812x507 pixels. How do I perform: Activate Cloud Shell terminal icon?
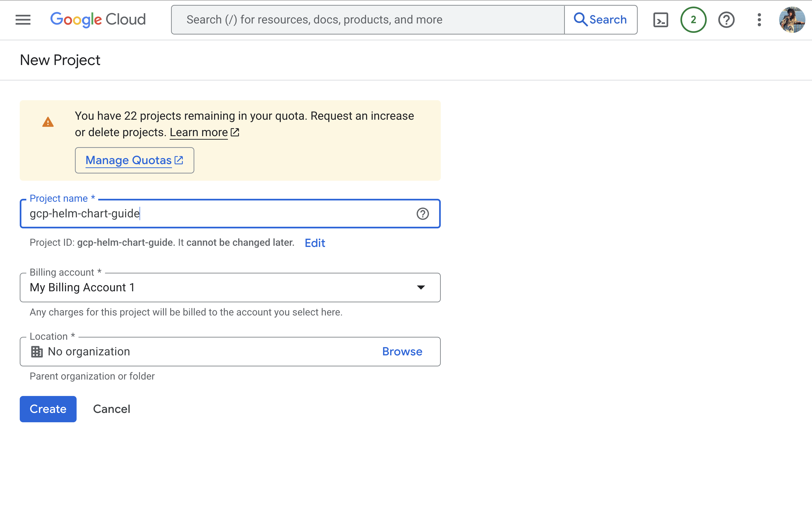click(660, 20)
